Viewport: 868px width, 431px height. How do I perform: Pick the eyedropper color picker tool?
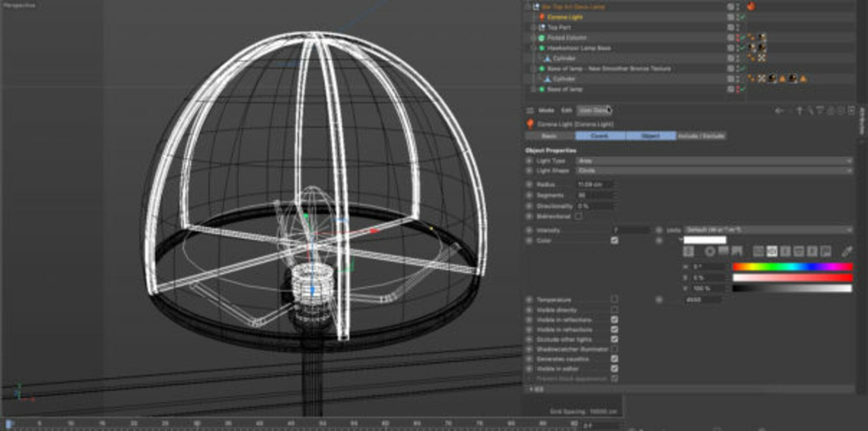[x=846, y=251]
